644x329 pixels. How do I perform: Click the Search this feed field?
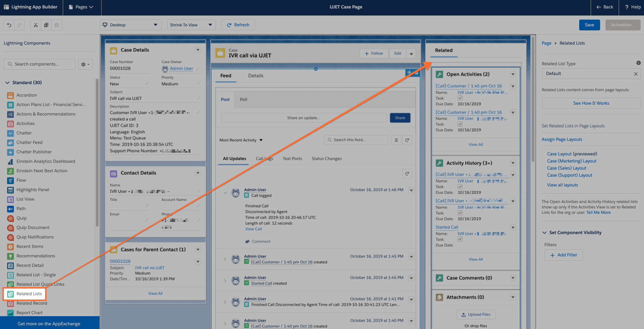356,140
